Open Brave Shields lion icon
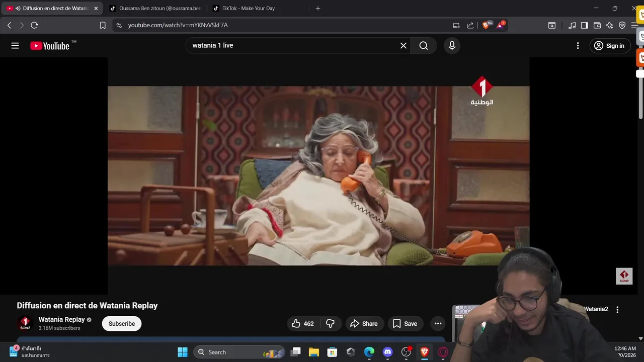Viewport: 644px width, 362px height. pyautogui.click(x=487, y=25)
